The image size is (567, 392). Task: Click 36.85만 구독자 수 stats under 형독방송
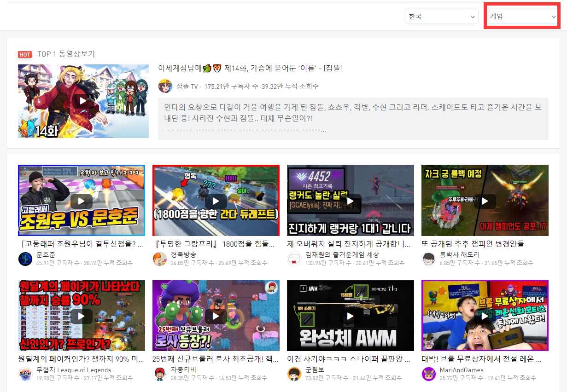click(219, 263)
